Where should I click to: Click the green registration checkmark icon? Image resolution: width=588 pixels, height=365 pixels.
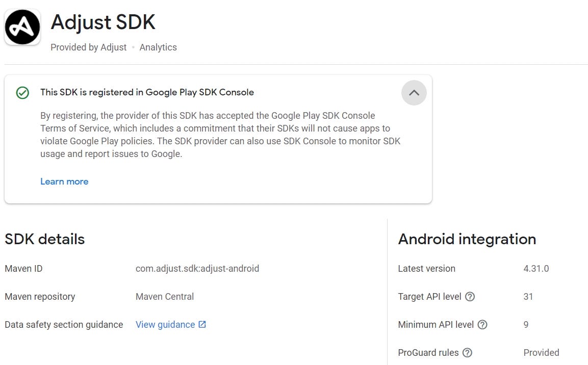[x=22, y=93]
